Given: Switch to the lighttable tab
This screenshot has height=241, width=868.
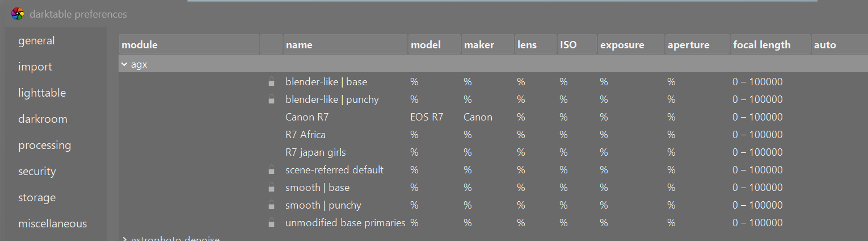Looking at the screenshot, I should (42, 93).
